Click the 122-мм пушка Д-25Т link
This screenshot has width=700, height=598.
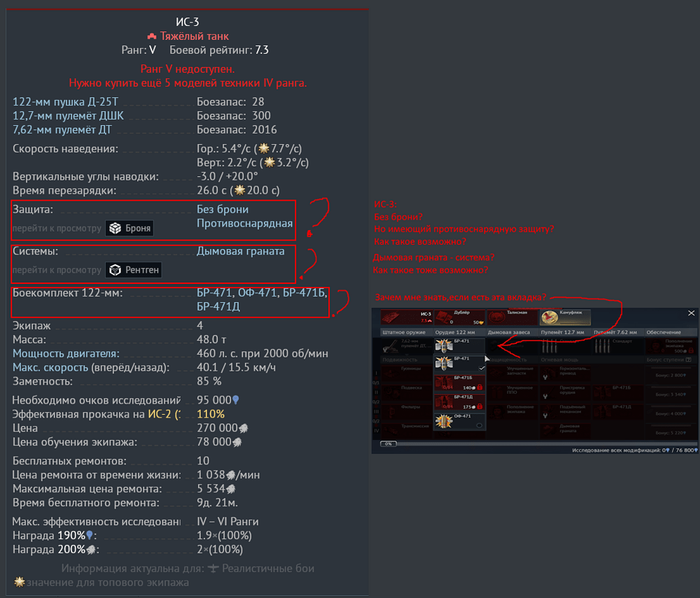pos(65,101)
